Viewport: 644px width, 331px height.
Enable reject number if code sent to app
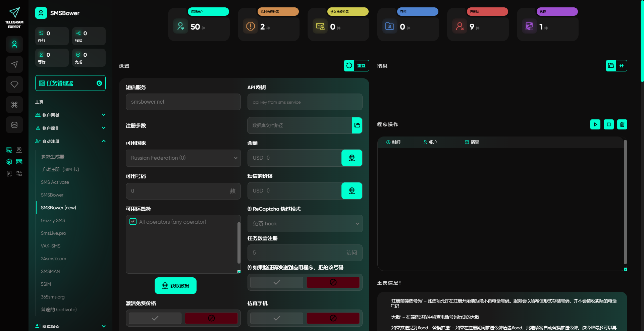coord(277,282)
